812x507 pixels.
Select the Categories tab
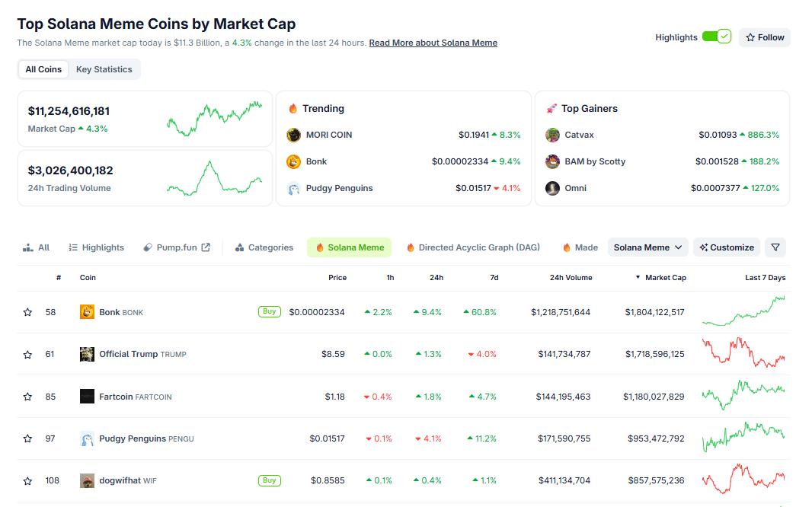[264, 248]
